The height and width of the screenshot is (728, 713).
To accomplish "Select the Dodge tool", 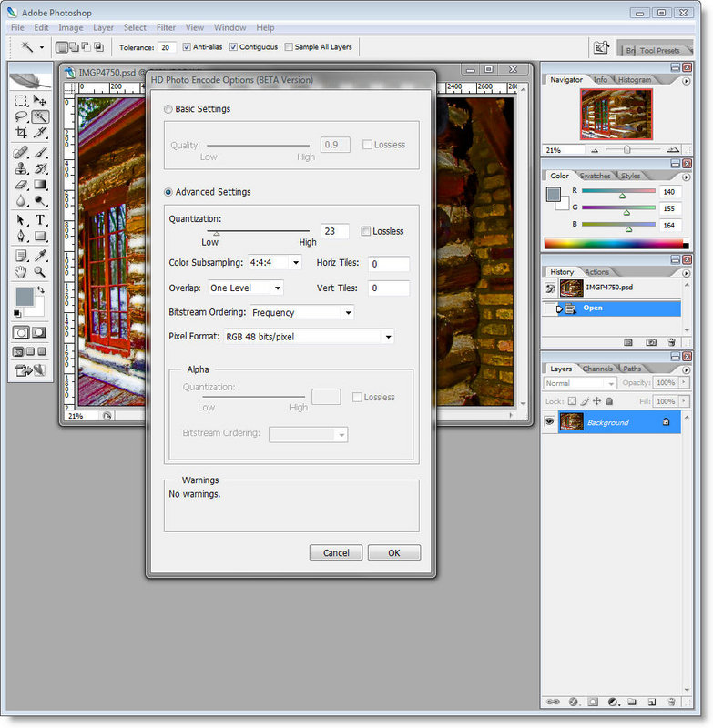I will point(40,200).
